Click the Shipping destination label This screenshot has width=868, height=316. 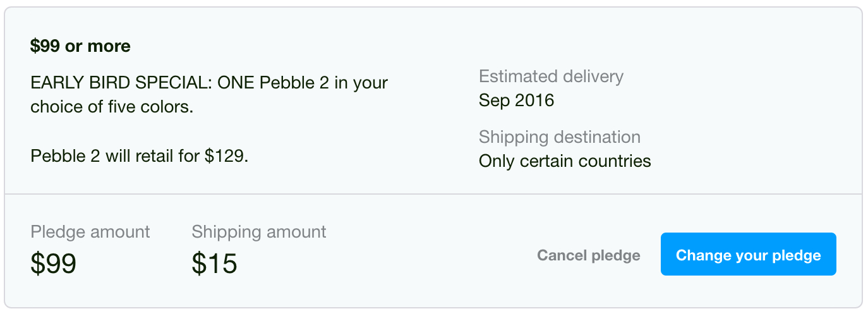(x=559, y=137)
